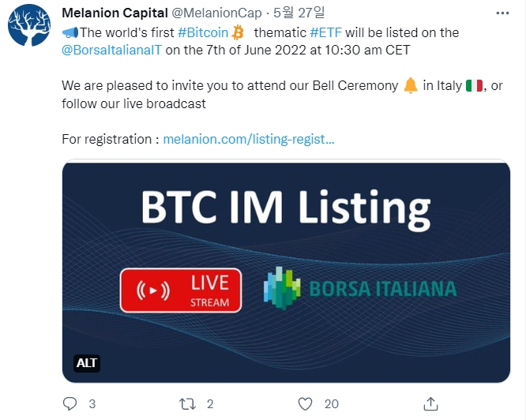The image size is (526, 420).
Task: Open the share menu icon
Action: [x=430, y=403]
